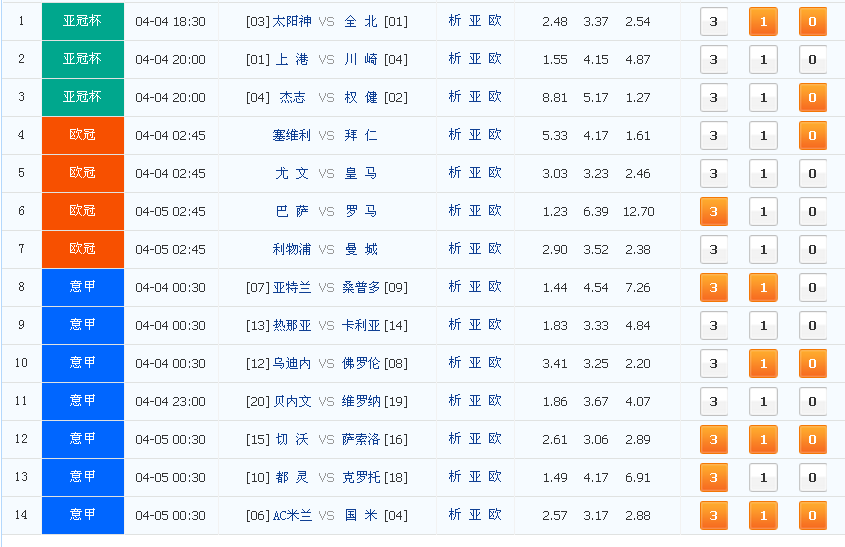Click draw odds 6.39 for 巴萨 vs 罗马
The width and height of the screenshot is (845, 547).
(x=595, y=212)
